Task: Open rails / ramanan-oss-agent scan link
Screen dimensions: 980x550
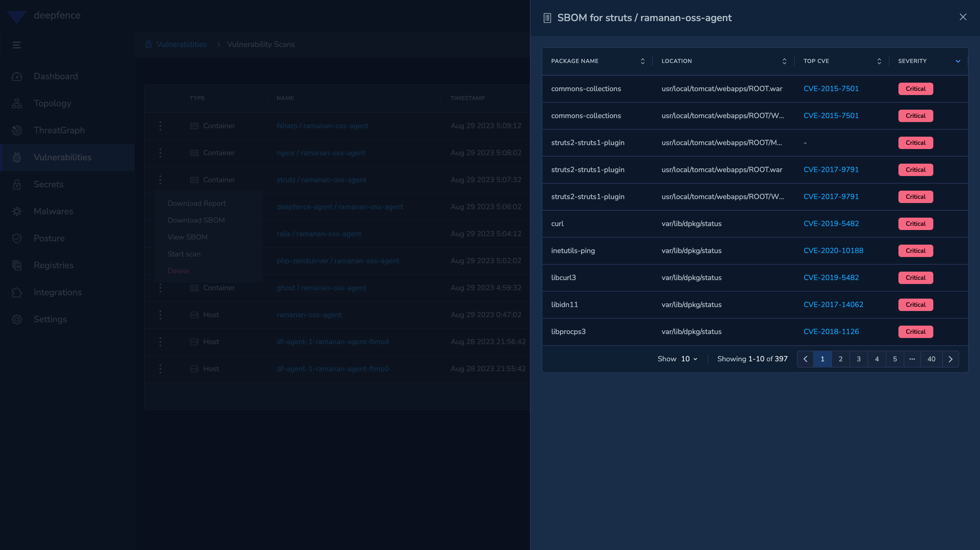Action: 319,234
